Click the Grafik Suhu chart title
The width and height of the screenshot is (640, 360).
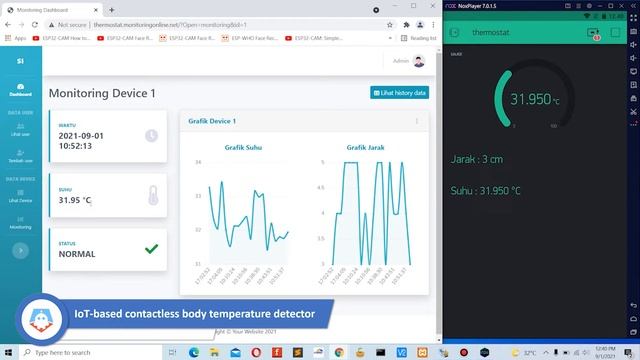[243, 147]
